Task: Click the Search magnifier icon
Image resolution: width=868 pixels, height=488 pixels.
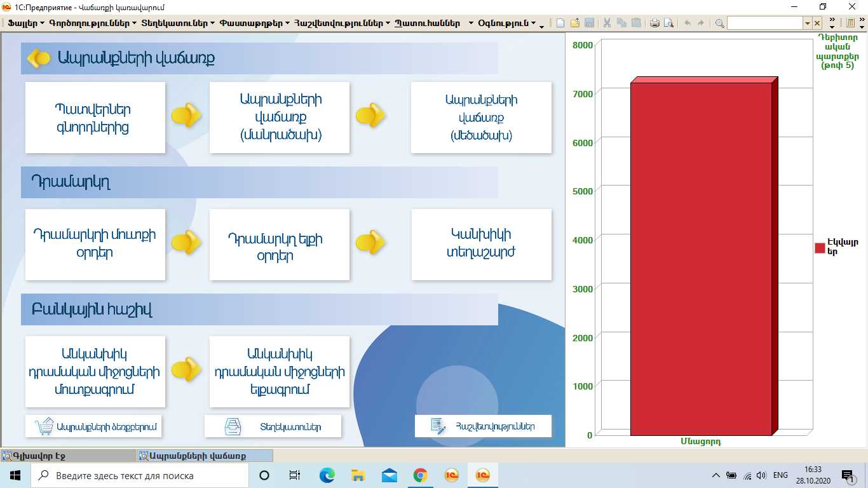Action: pyautogui.click(x=719, y=23)
